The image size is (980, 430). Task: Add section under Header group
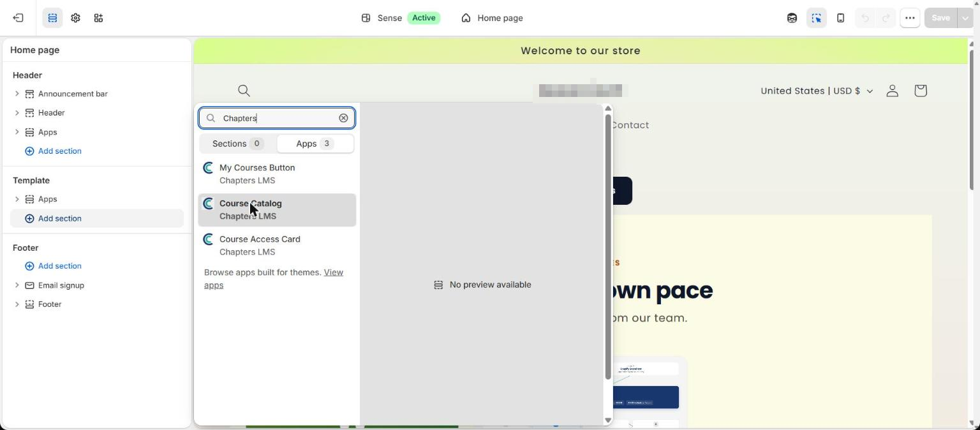pos(53,151)
